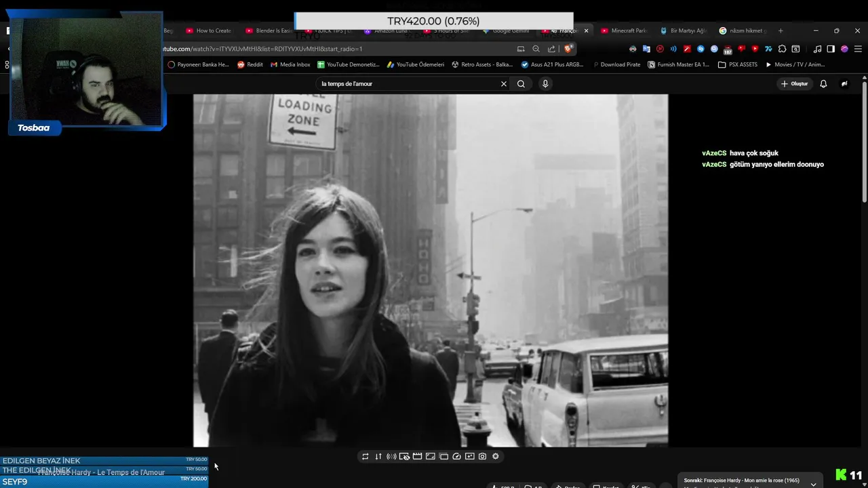Image resolution: width=868 pixels, height=488 pixels.
Task: Toggle the hide-video eye icon in the player toolbar
Action: [x=404, y=456]
